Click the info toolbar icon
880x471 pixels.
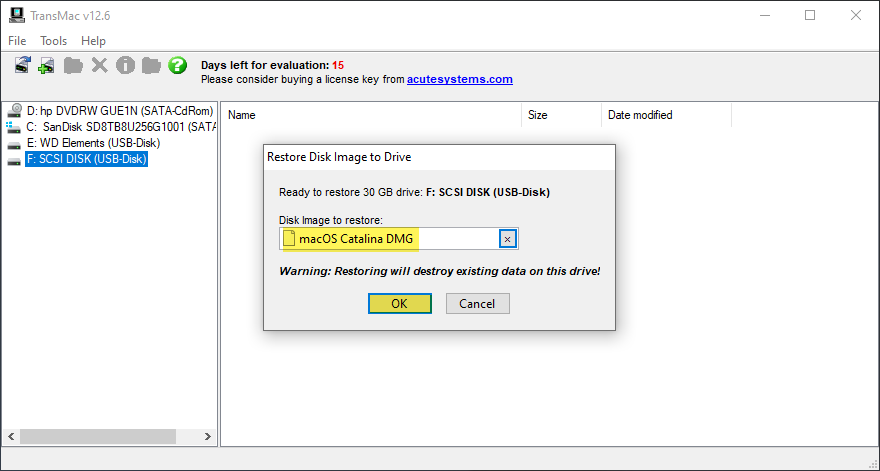pos(125,65)
